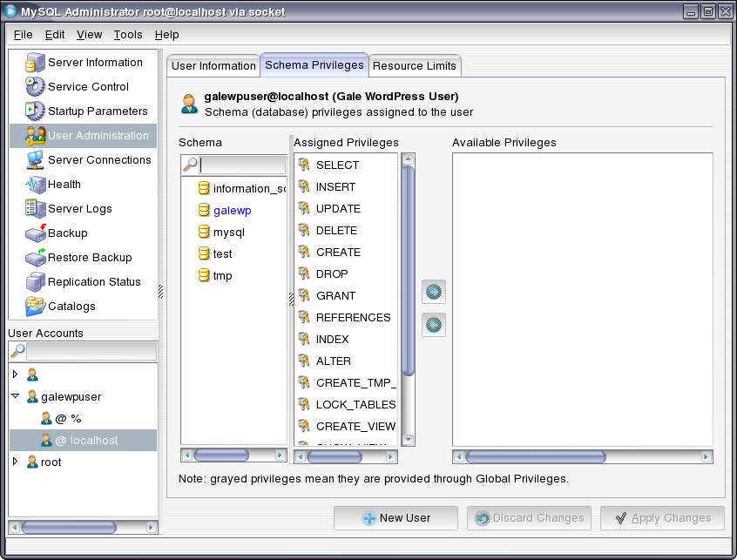Open the Tools menu
Screen dimensions: 737x560
click(x=128, y=35)
